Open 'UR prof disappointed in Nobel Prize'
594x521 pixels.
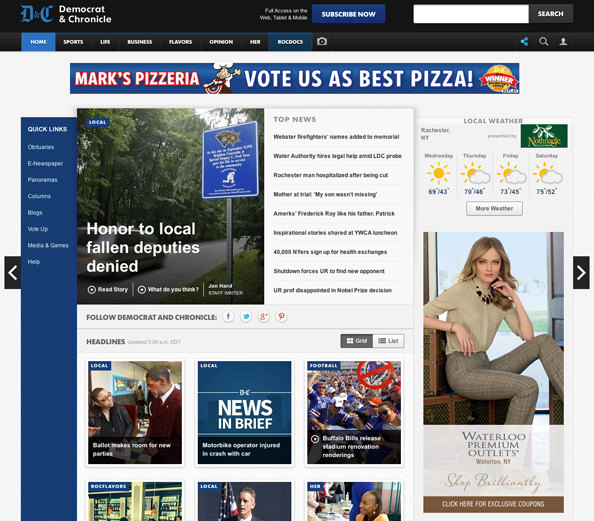(332, 290)
